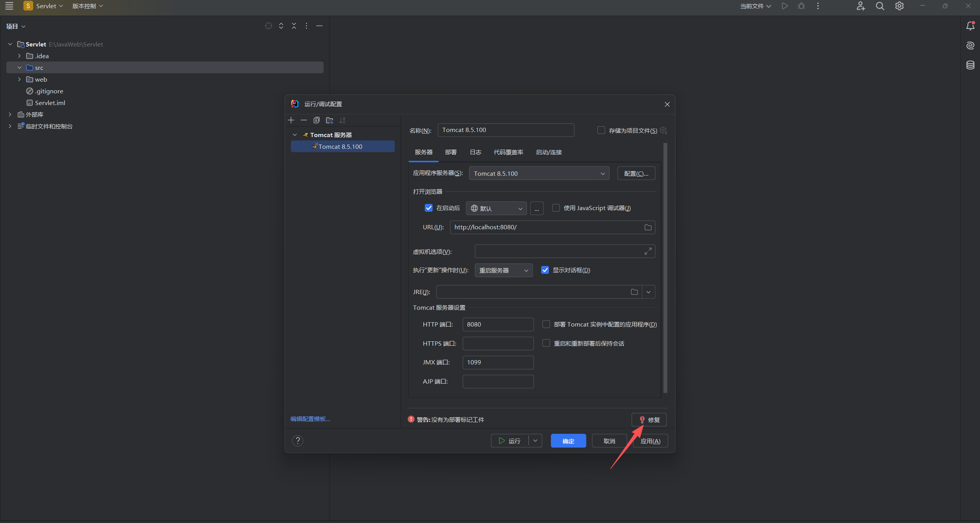Click the HTTP port input field
Screen dimensions: 980x523
pyautogui.click(x=498, y=324)
